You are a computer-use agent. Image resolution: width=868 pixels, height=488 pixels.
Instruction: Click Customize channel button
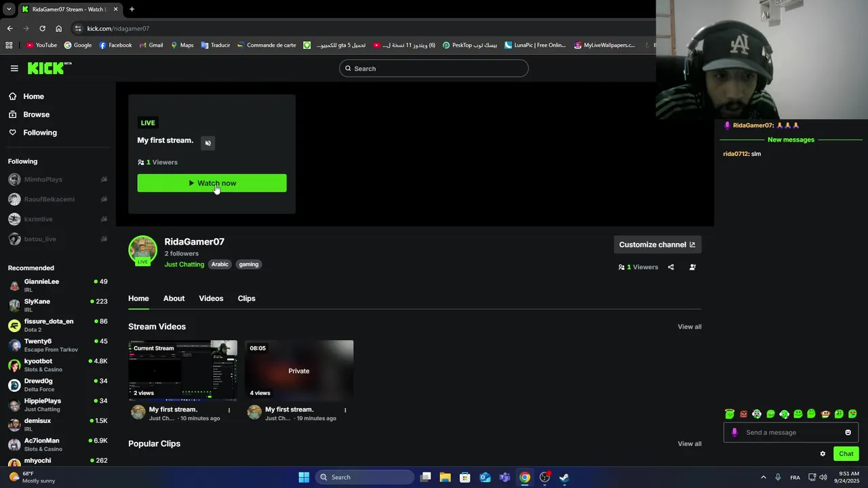pos(657,245)
